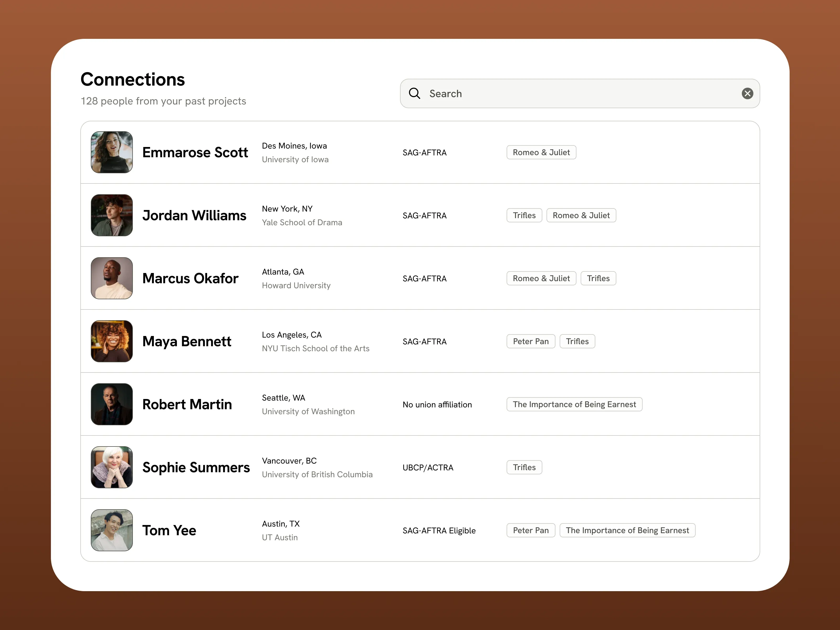The width and height of the screenshot is (840, 630).
Task: Select the name Robert Martin
Action: 187,405
